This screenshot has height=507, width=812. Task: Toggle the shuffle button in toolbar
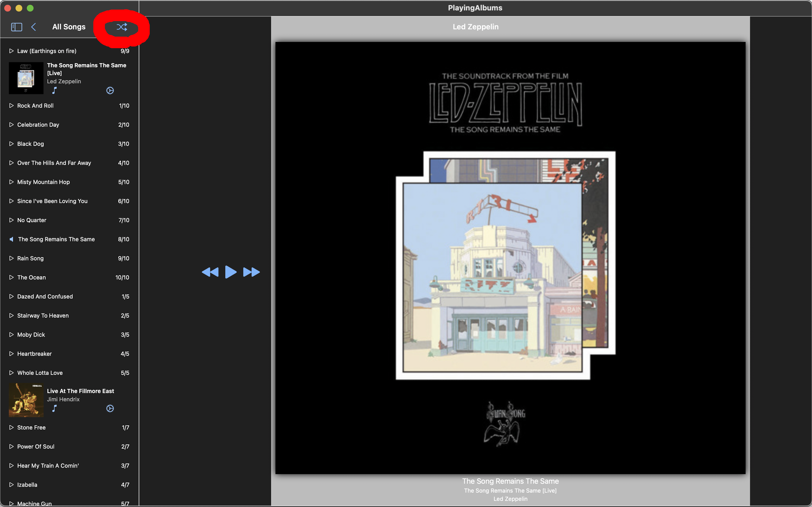(122, 27)
